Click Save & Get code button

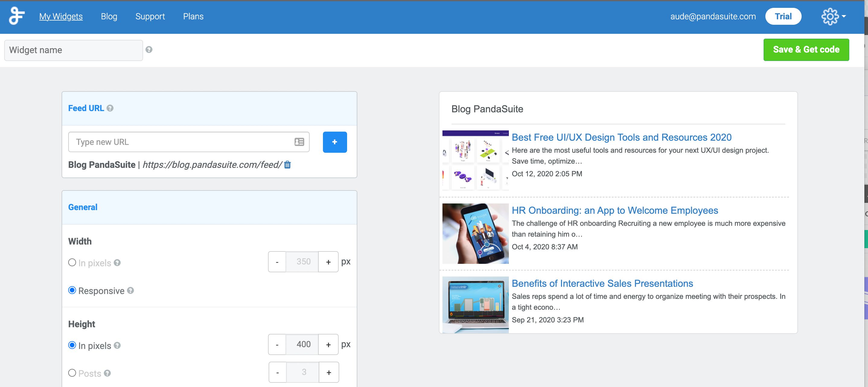pyautogui.click(x=806, y=50)
